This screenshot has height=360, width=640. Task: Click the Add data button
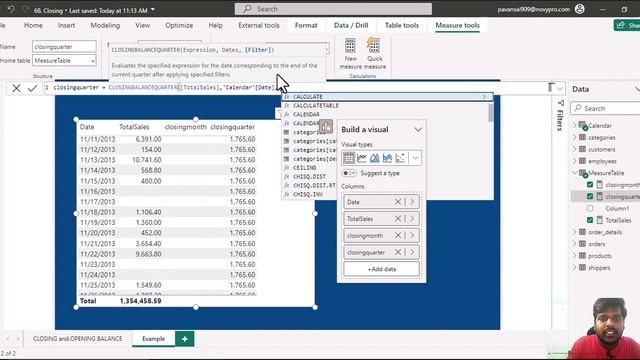381,269
